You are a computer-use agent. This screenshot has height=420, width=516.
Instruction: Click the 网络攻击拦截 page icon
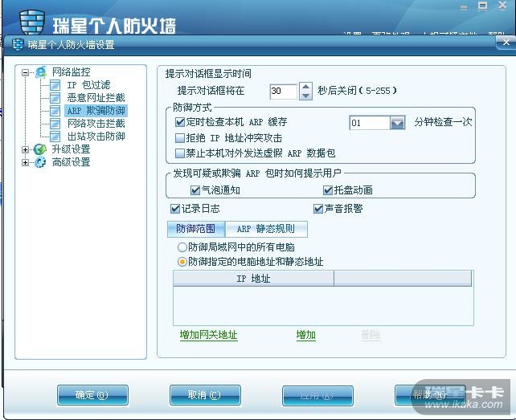click(x=55, y=124)
